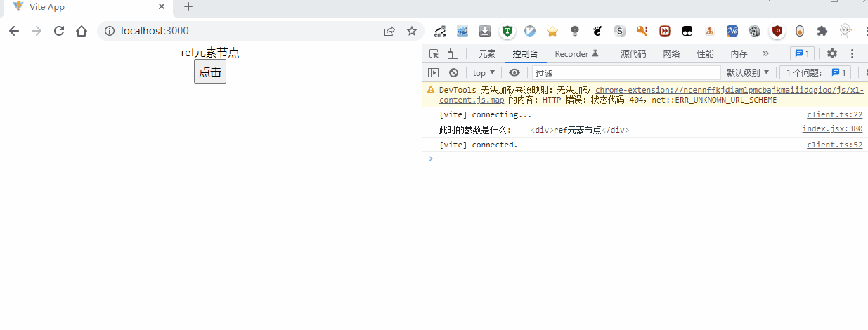Viewport: 868px width, 330px height.
Task: Open the '1 个问题' issues button
Action: click(816, 72)
